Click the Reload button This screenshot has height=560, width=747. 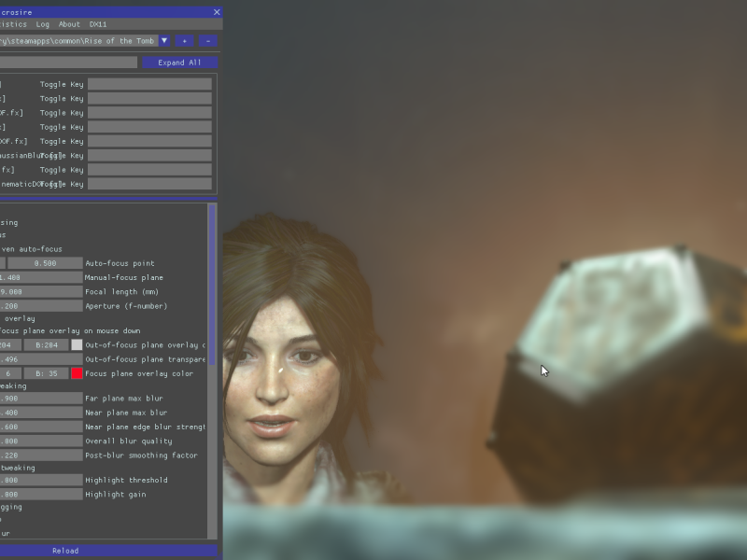pos(108,551)
